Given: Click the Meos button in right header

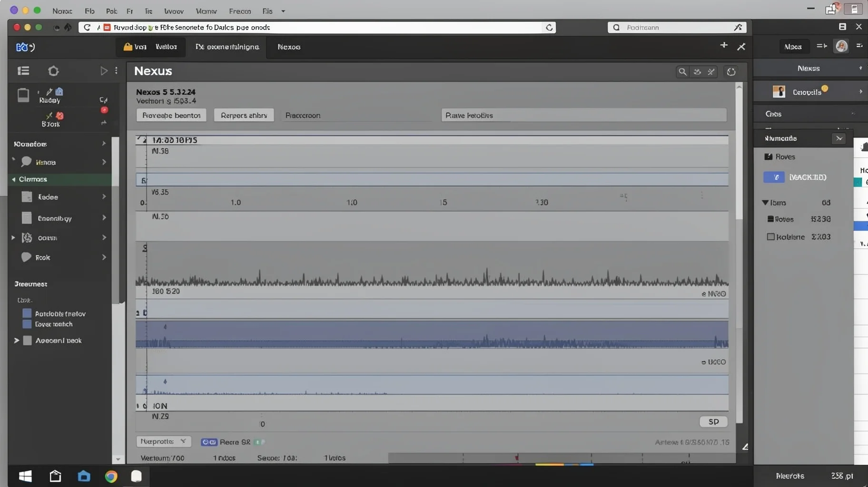Looking at the screenshot, I should pyautogui.click(x=793, y=47).
